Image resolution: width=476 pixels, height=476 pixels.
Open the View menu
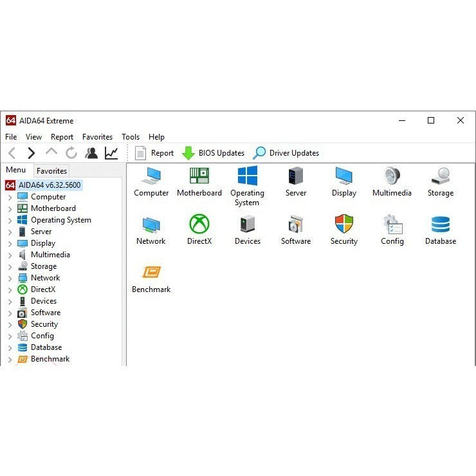33,137
